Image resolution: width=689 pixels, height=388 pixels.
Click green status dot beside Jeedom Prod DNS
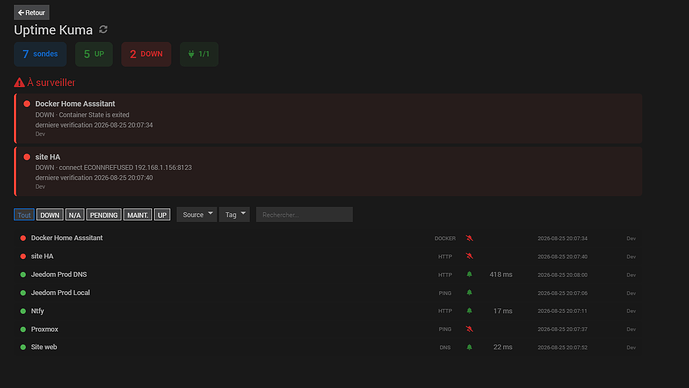click(23, 275)
